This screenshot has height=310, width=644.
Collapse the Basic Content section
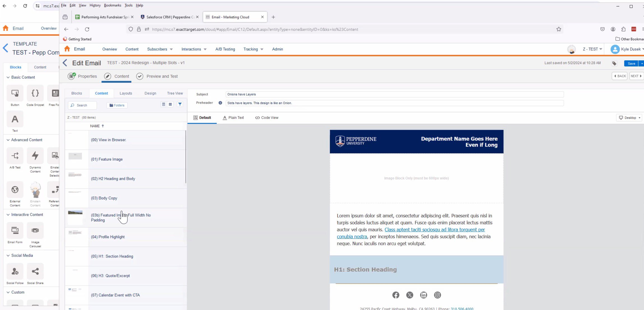tap(8, 77)
